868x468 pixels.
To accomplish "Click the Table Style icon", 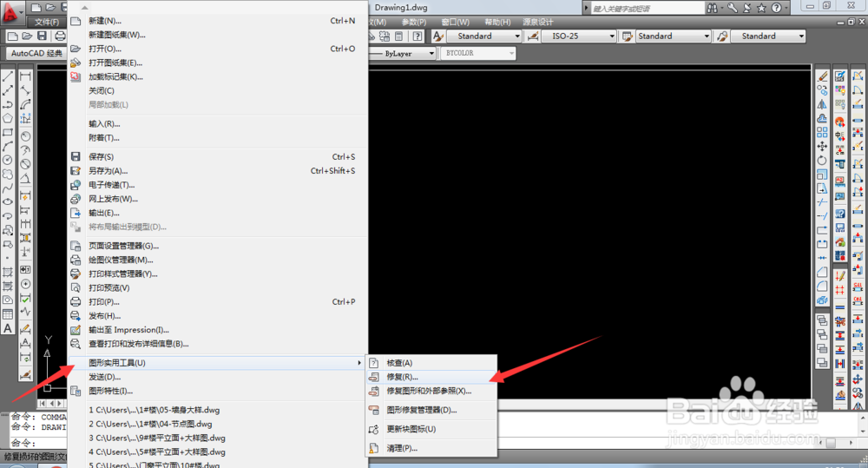I will (x=628, y=36).
